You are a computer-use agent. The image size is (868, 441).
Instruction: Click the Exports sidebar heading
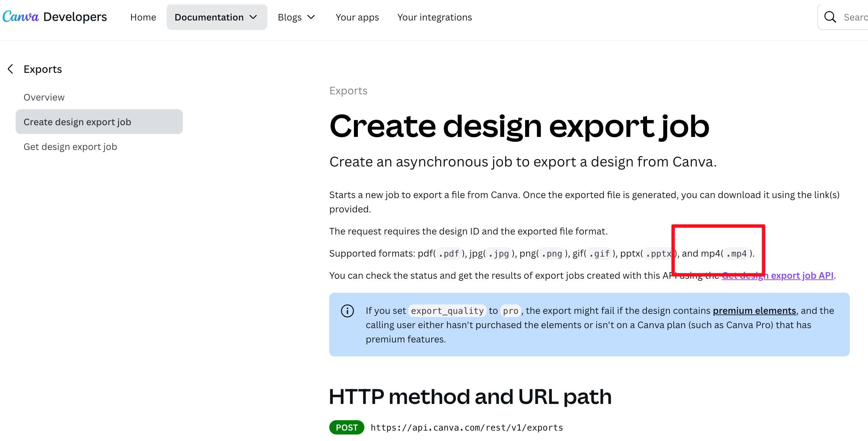point(43,69)
